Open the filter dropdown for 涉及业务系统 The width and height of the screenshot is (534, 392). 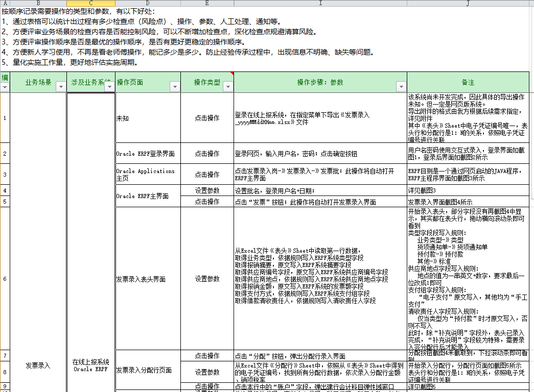[x=110, y=87]
